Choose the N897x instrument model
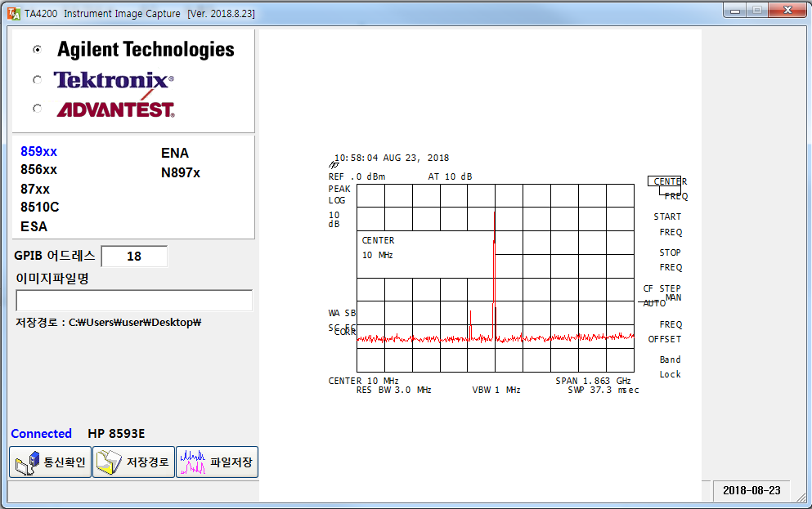812x509 pixels. (181, 172)
